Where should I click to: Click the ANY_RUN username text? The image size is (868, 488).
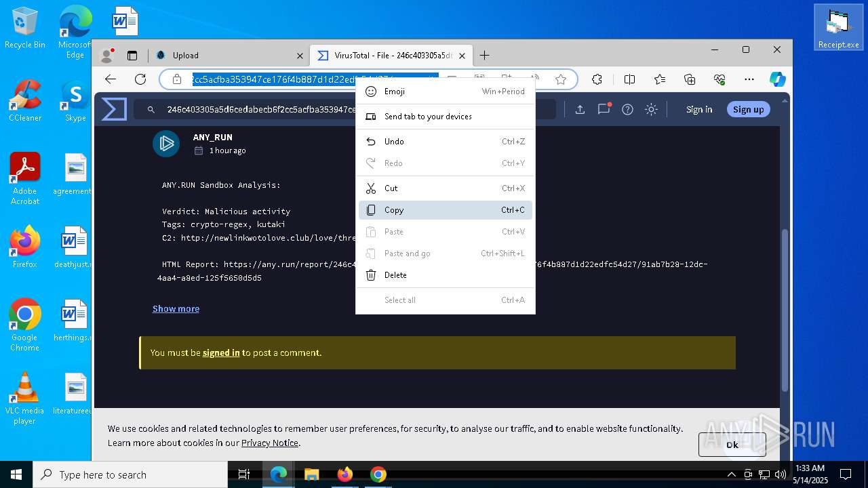[x=212, y=137]
